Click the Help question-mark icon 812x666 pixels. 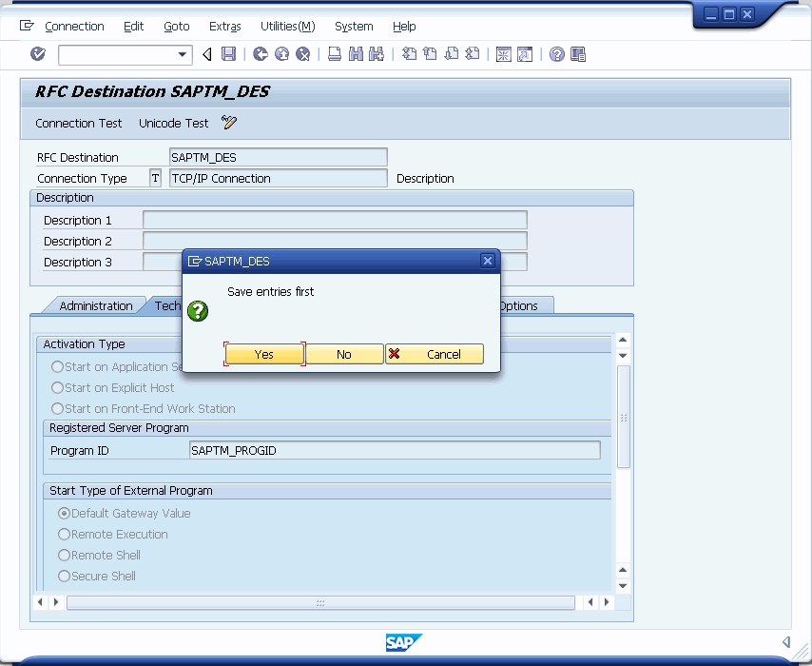555,54
